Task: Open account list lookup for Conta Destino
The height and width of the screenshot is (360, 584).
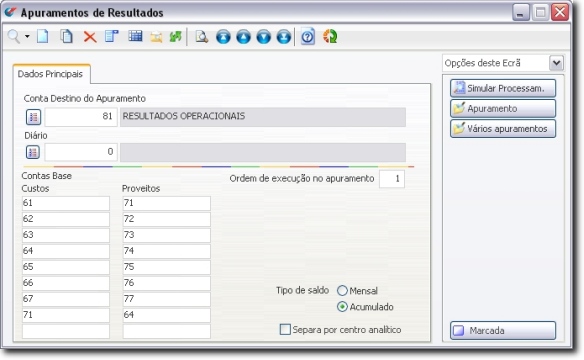Action: tap(34, 117)
